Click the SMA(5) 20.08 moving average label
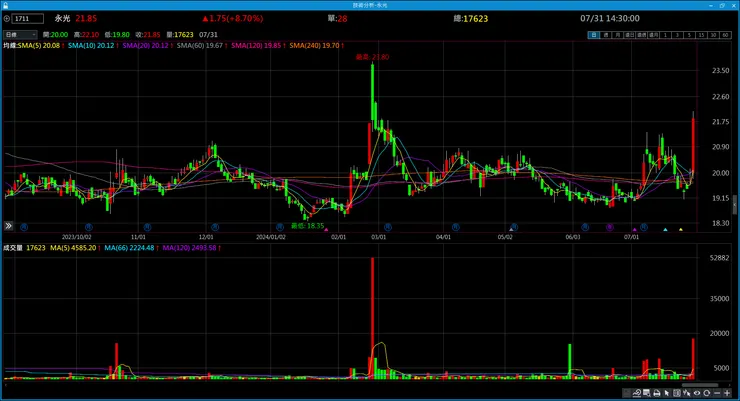The height and width of the screenshot is (401, 740). [x=41, y=45]
